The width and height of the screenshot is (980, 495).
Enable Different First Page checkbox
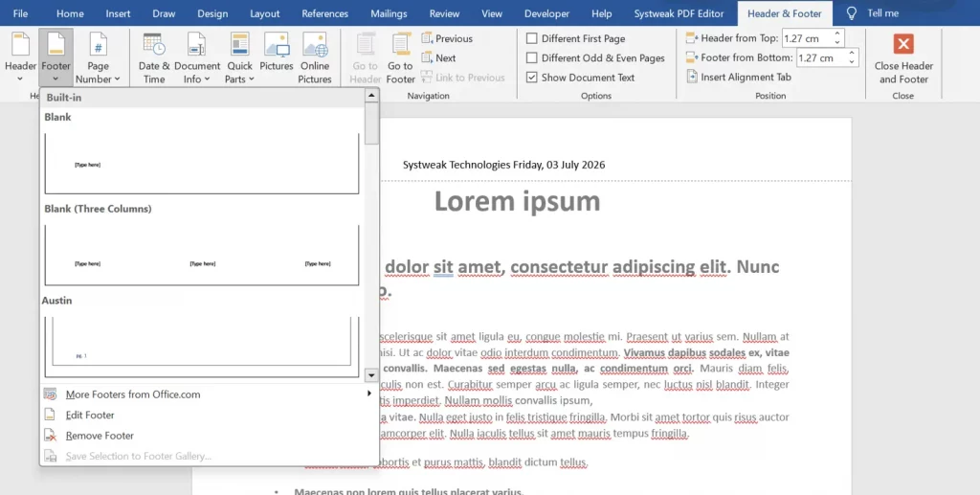(532, 38)
